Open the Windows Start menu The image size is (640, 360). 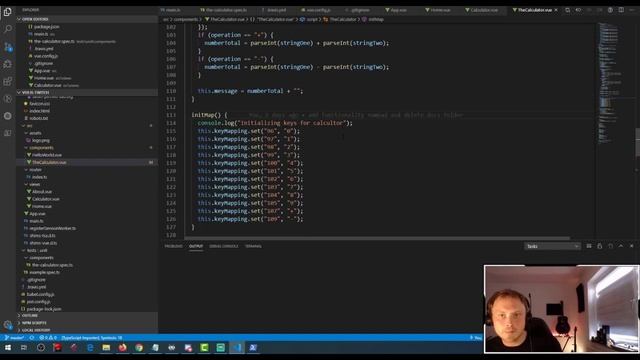(x=8, y=348)
